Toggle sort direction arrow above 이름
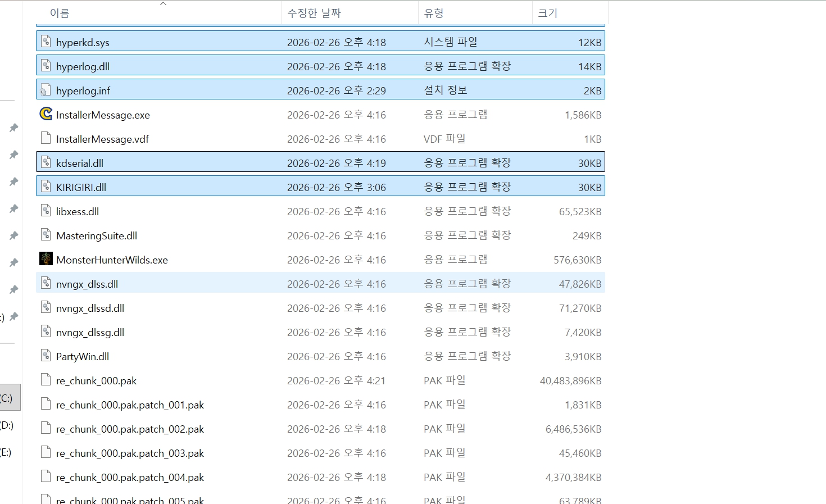This screenshot has height=504, width=826. [x=164, y=4]
